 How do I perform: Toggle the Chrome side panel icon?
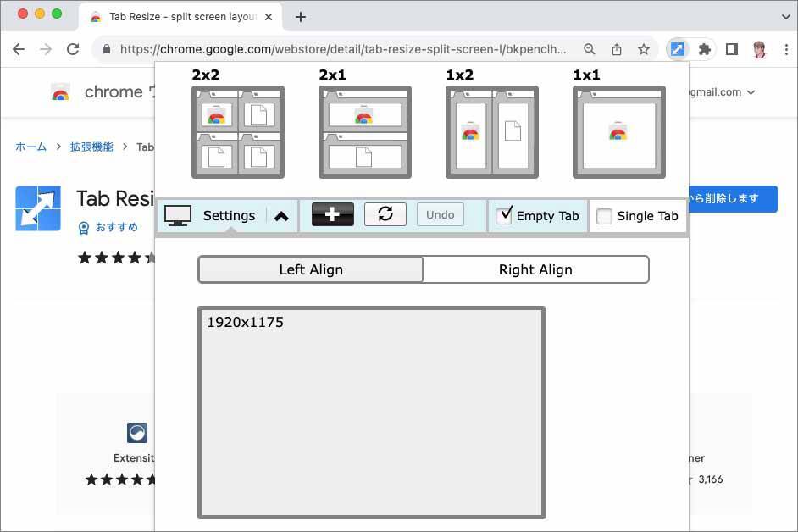pos(732,49)
